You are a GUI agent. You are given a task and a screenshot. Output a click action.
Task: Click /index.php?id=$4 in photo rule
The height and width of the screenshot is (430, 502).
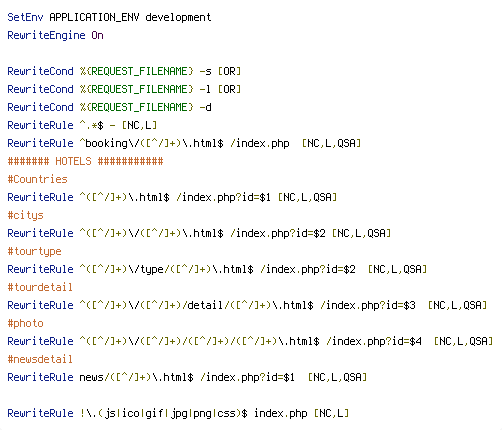[x=374, y=341]
